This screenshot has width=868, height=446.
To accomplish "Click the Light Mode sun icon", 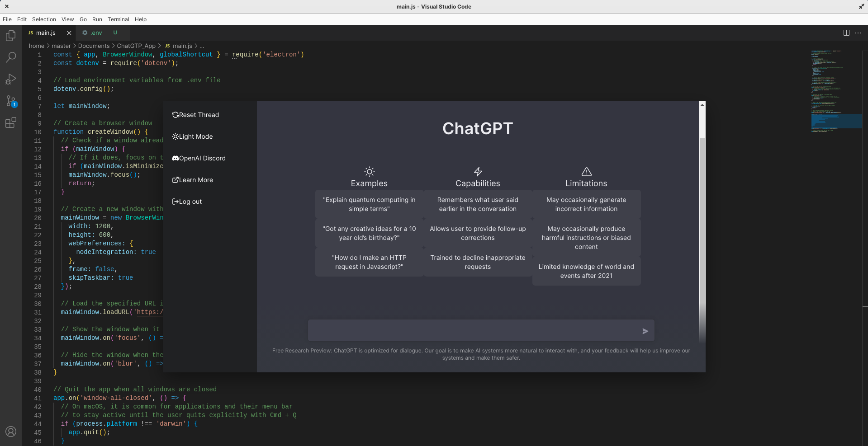I will (175, 136).
